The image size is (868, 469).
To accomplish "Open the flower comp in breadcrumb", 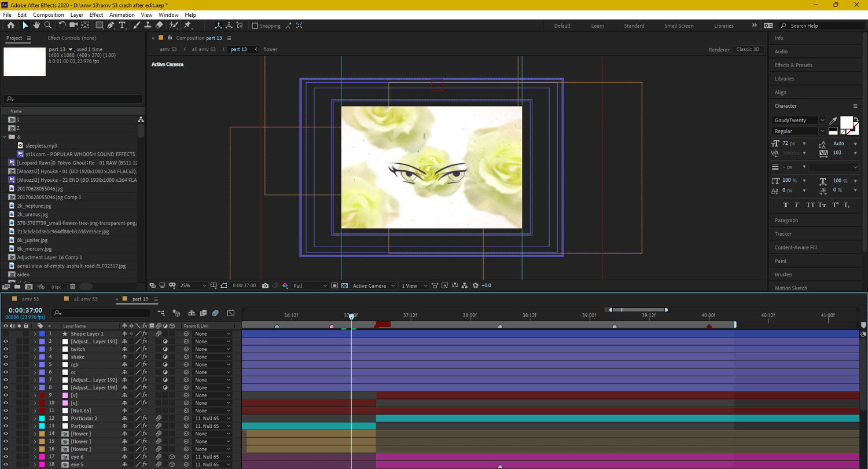I will tap(270, 50).
